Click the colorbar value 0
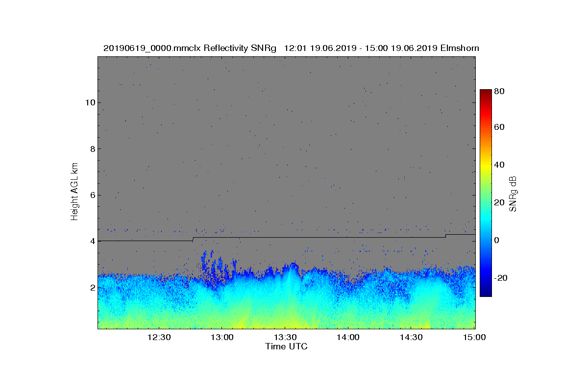Image resolution: width=588 pixels, height=392 pixels. point(497,240)
